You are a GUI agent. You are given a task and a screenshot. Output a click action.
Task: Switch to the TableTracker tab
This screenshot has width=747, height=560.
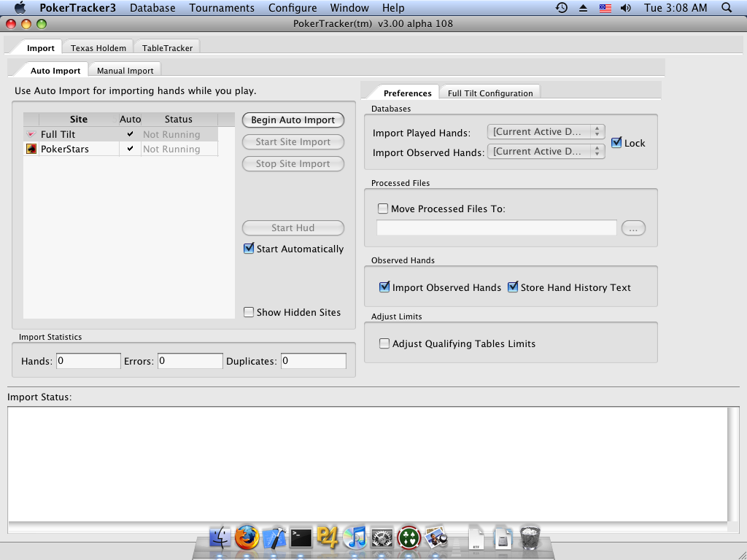(167, 47)
